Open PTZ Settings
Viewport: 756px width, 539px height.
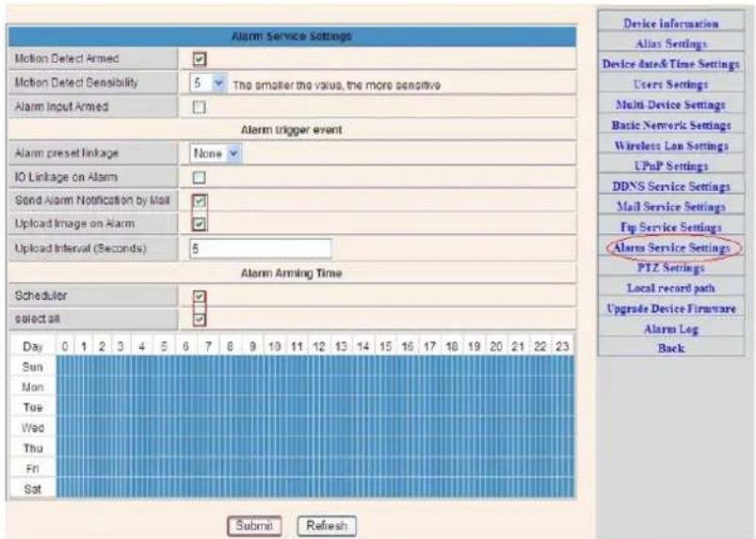[x=671, y=268]
